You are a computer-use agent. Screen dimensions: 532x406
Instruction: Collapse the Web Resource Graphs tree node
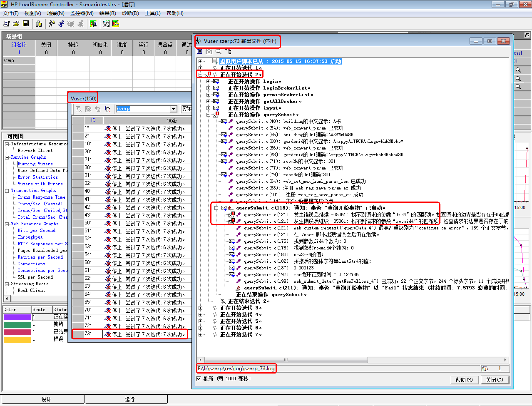pos(7,224)
